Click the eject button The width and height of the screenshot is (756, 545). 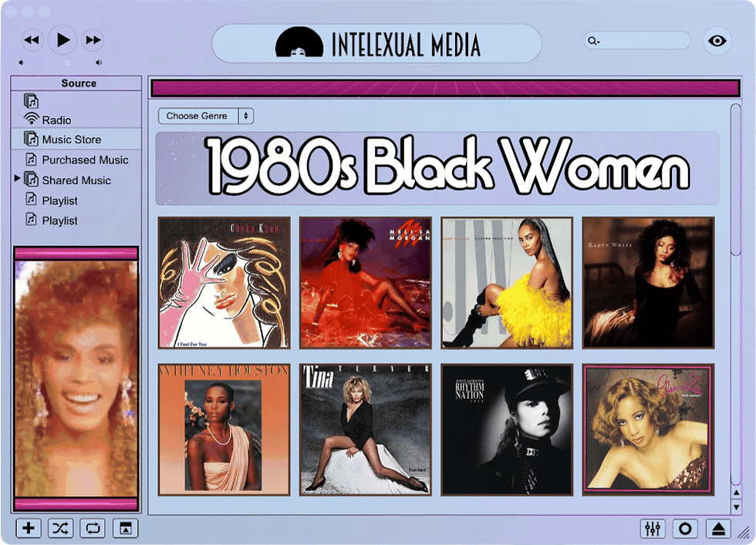pos(718,529)
